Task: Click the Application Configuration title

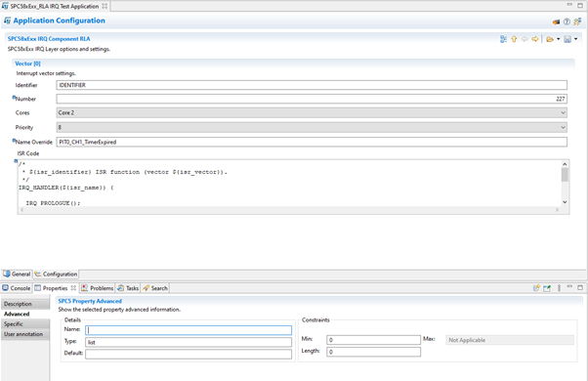Action: tap(59, 21)
